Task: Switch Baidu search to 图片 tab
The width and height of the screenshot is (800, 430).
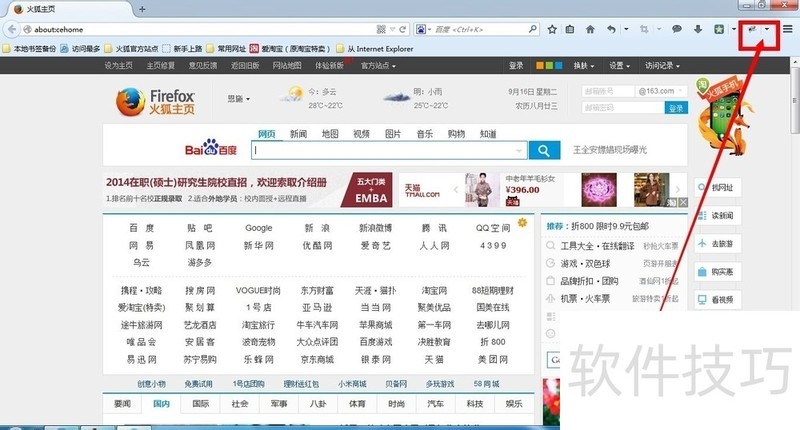Action: point(392,134)
